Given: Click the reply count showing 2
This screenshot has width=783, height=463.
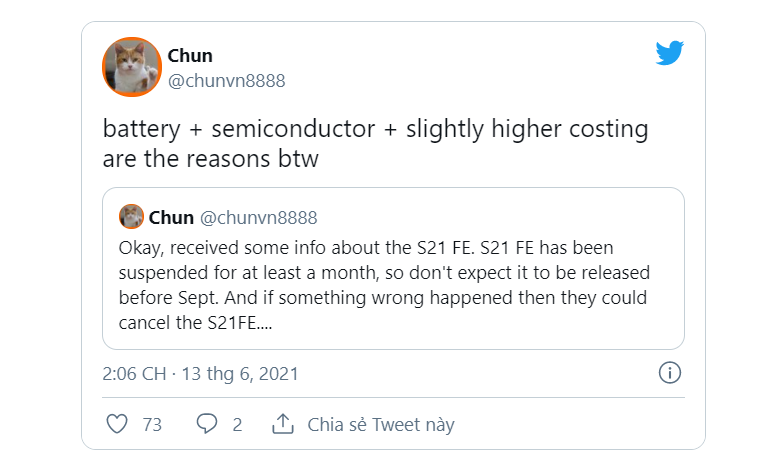Looking at the screenshot, I should 237,424.
